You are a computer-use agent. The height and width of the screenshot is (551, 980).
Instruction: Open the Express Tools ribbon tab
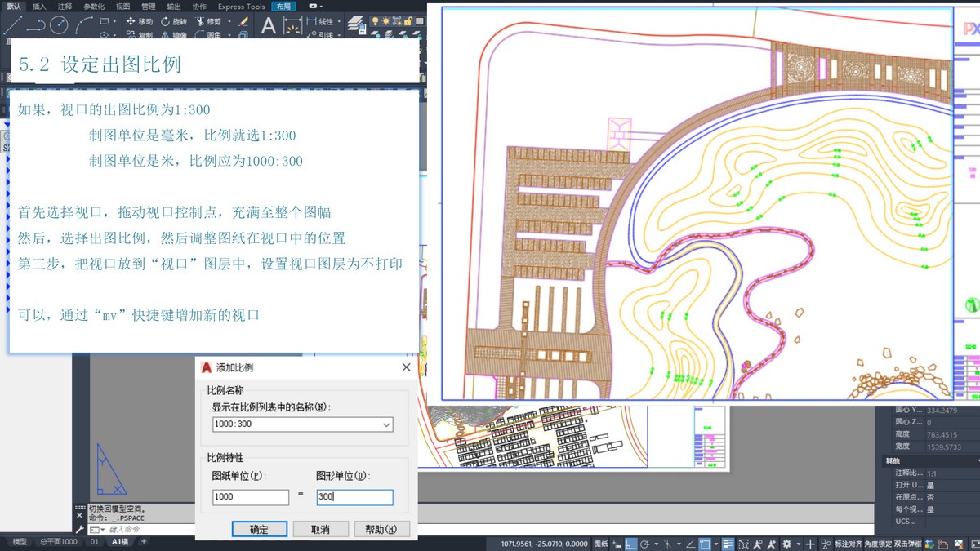[241, 6]
